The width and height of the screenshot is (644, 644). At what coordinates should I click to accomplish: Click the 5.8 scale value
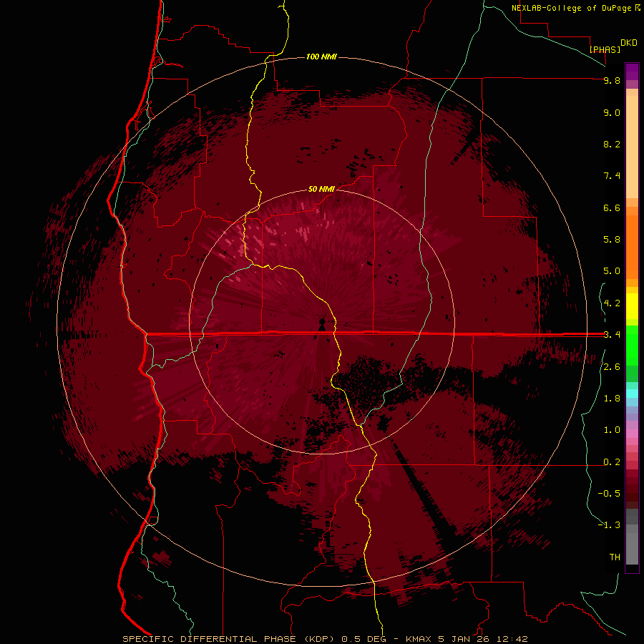[612, 240]
